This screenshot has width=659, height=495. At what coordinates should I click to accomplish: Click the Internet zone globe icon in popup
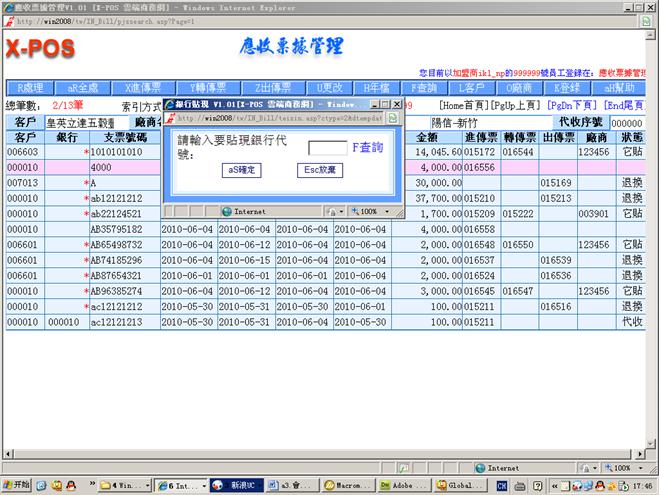[x=226, y=212]
